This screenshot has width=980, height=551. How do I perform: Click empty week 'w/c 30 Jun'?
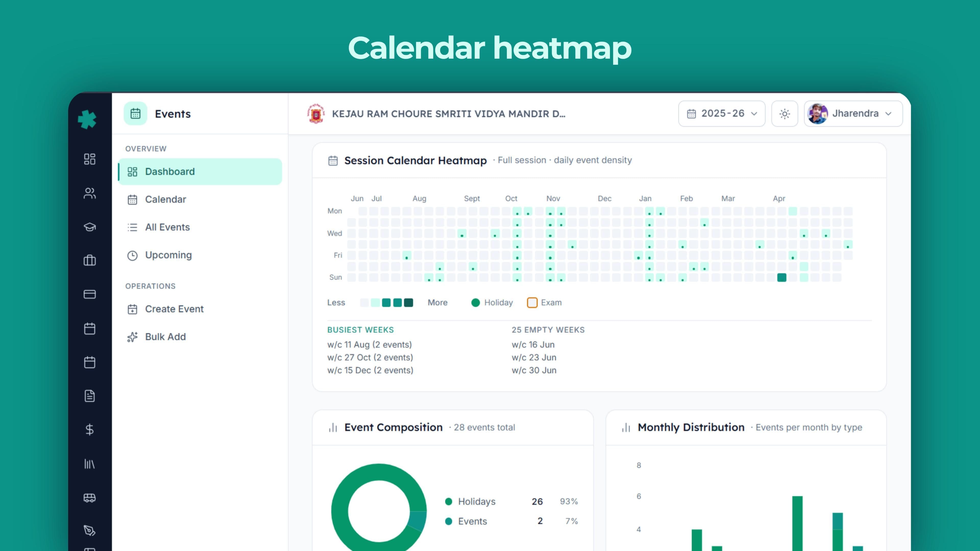(534, 370)
